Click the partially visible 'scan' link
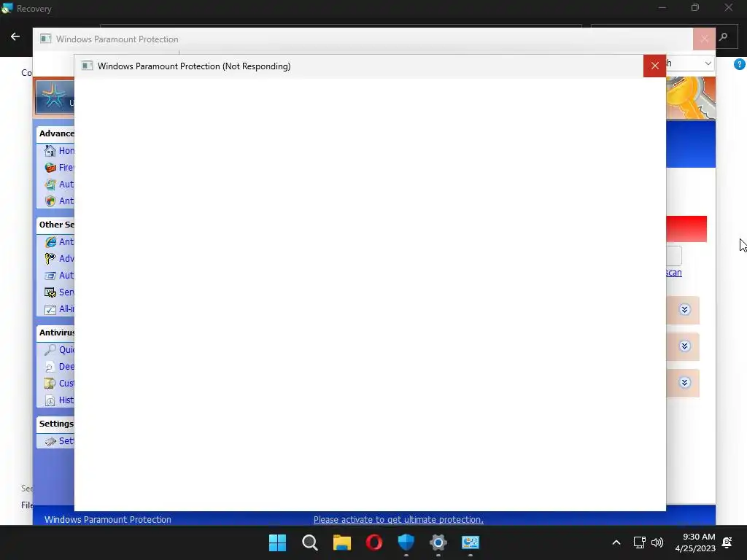747x560 pixels. point(673,273)
